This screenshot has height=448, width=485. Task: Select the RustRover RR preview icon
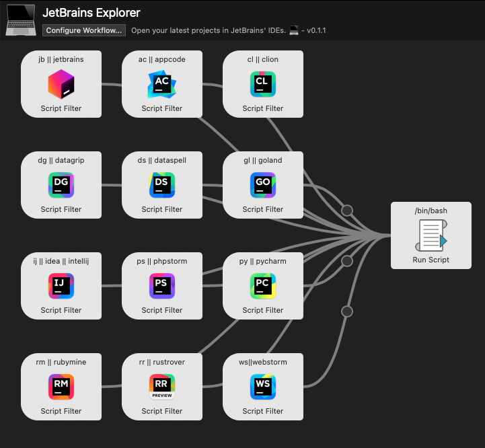click(x=161, y=387)
